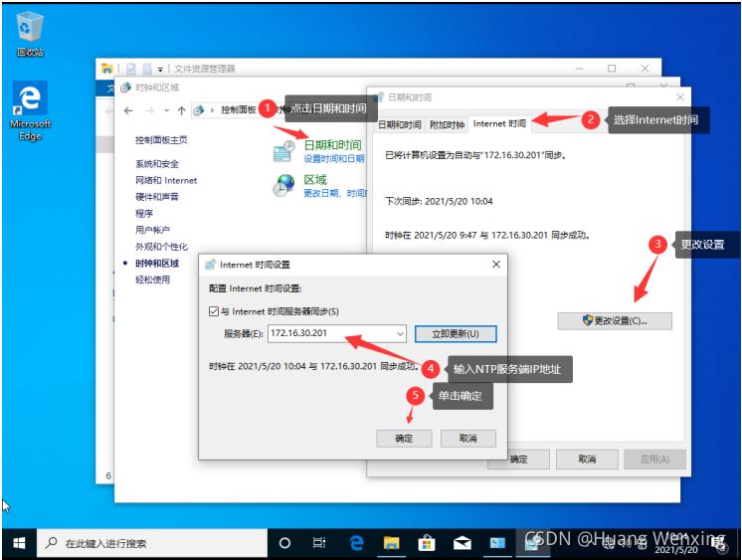Click 设置时间和日期 link
The image size is (742, 560).
(x=334, y=158)
